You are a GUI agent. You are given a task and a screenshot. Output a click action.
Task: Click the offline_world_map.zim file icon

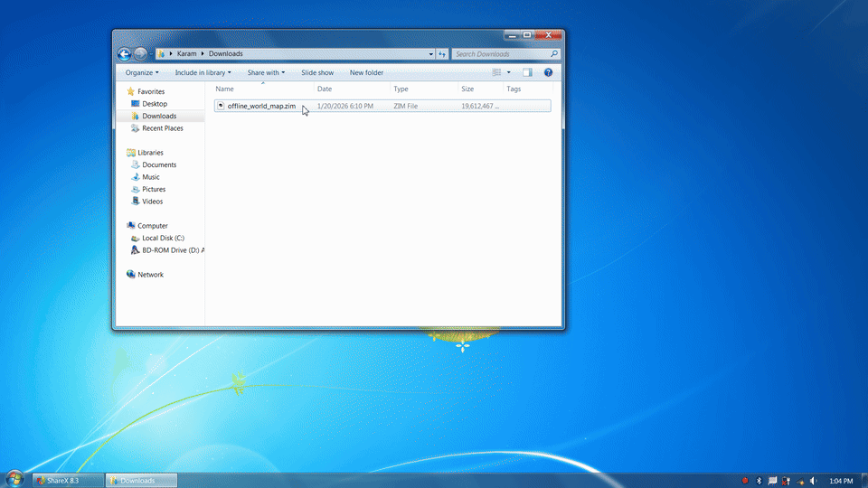pos(221,106)
